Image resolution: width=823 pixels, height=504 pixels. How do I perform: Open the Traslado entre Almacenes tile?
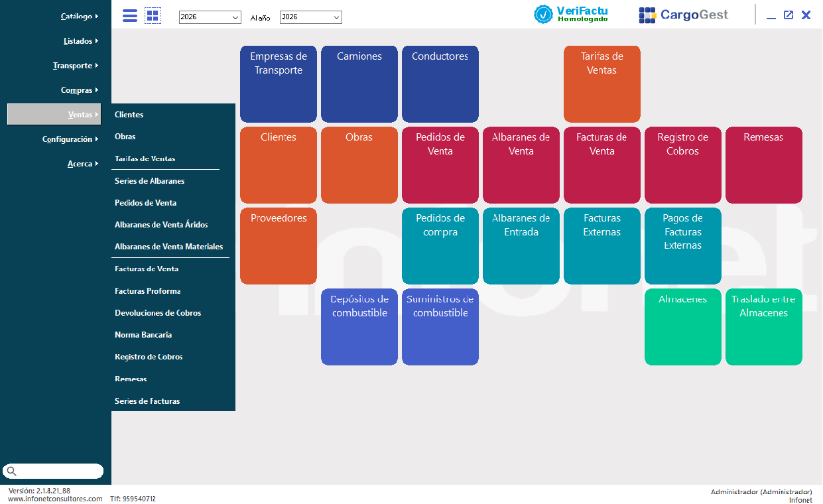coord(764,327)
